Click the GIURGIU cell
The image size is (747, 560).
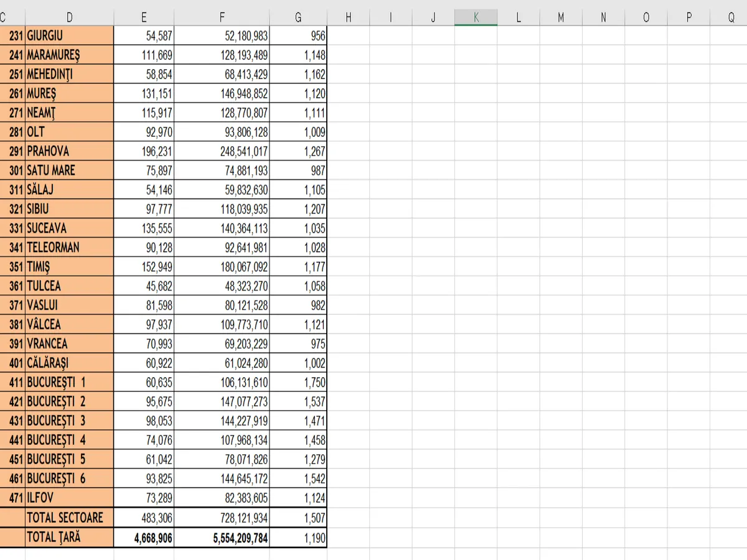(x=69, y=36)
